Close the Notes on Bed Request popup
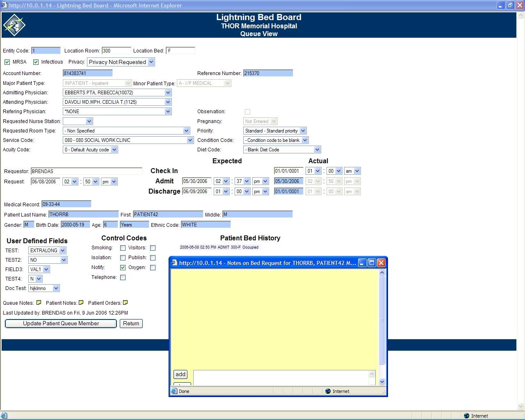 [381, 262]
